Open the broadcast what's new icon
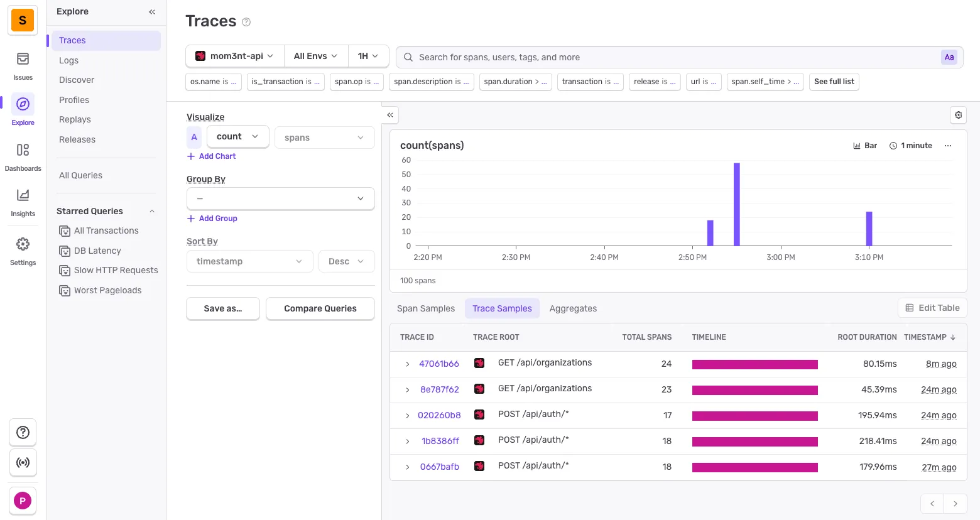This screenshot has width=980, height=520. pos(23,463)
